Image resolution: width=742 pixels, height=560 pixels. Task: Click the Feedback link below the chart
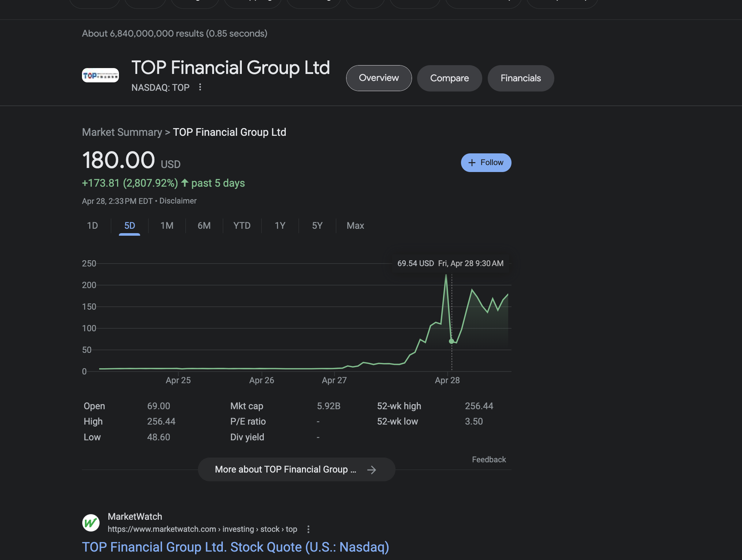pyautogui.click(x=489, y=460)
